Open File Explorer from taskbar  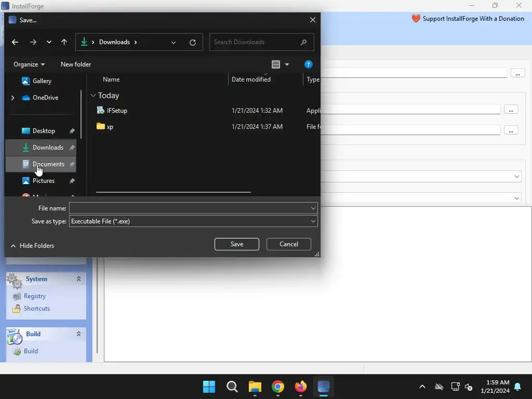pyautogui.click(x=255, y=387)
